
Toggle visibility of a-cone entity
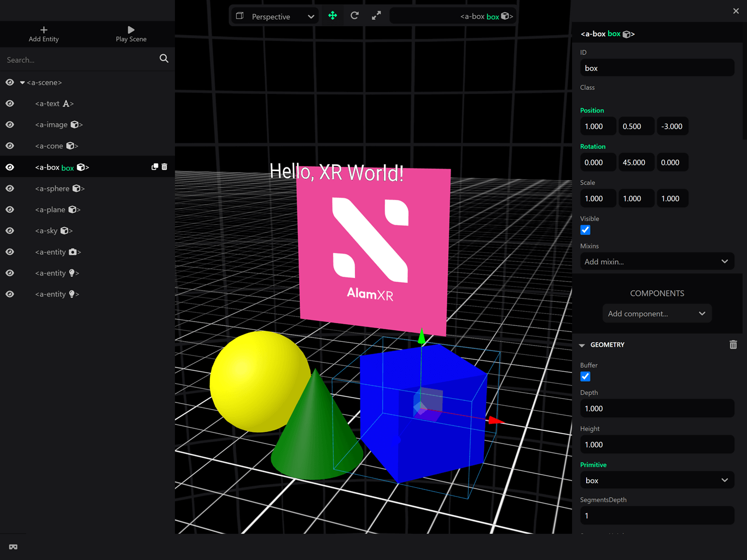coord(10,146)
